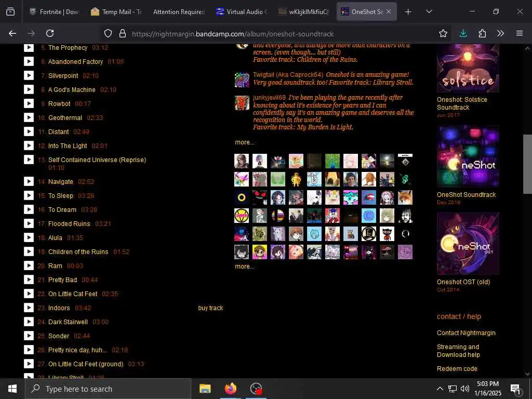Switch to the Temp Mail tab
The image size is (532, 399).
[x=116, y=11]
